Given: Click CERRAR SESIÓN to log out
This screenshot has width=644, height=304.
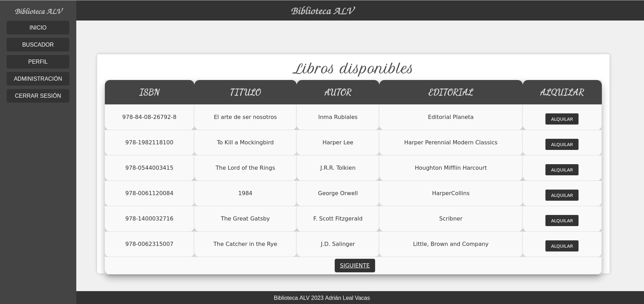Looking at the screenshot, I should tap(38, 96).
